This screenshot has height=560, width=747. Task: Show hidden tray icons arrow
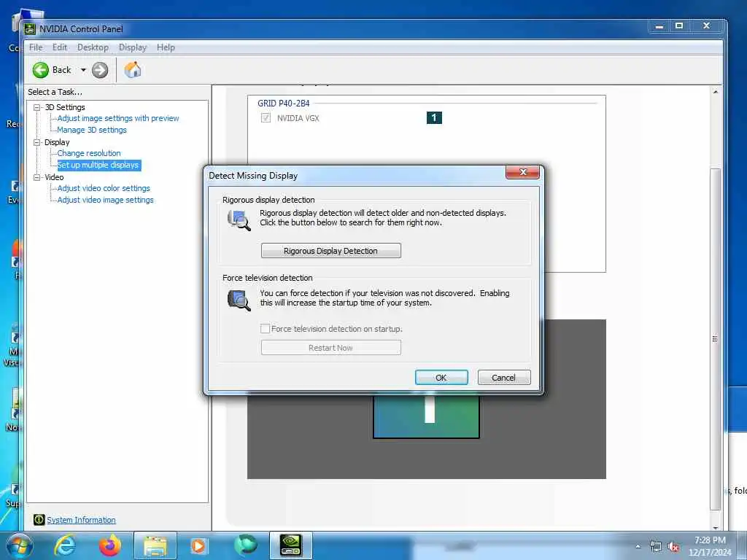pyautogui.click(x=638, y=547)
